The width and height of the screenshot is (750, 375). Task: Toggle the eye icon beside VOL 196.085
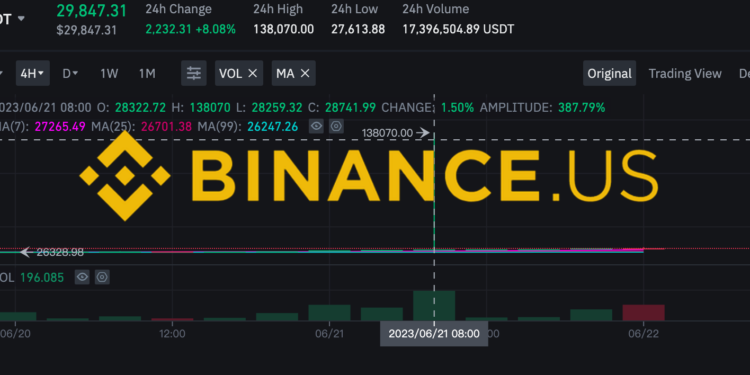(x=82, y=277)
